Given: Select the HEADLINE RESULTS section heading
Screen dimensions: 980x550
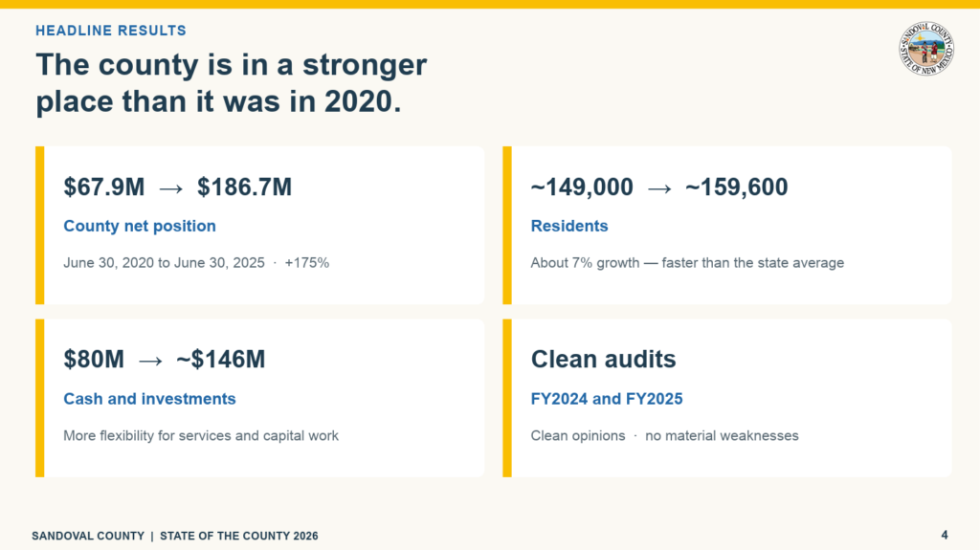Looking at the screenshot, I should click(111, 31).
